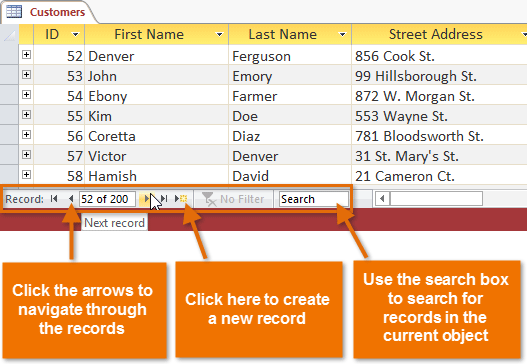Click the address cell 856 Cook St.
This screenshot has height=364, width=527.
pos(439,56)
